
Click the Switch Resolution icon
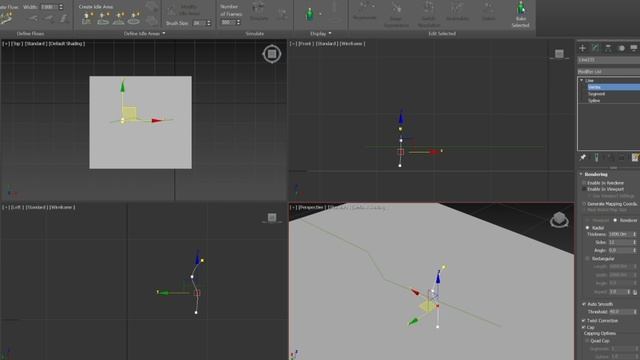(429, 8)
